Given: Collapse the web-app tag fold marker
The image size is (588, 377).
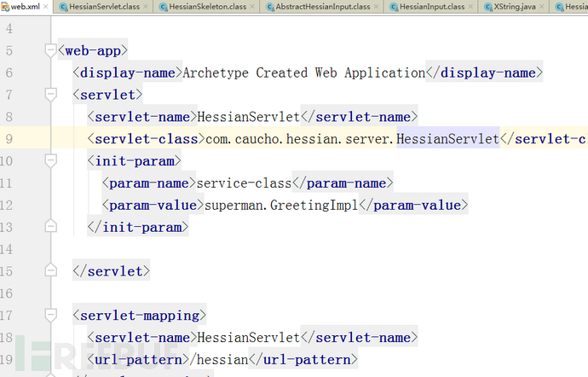Looking at the screenshot, I should (x=51, y=51).
